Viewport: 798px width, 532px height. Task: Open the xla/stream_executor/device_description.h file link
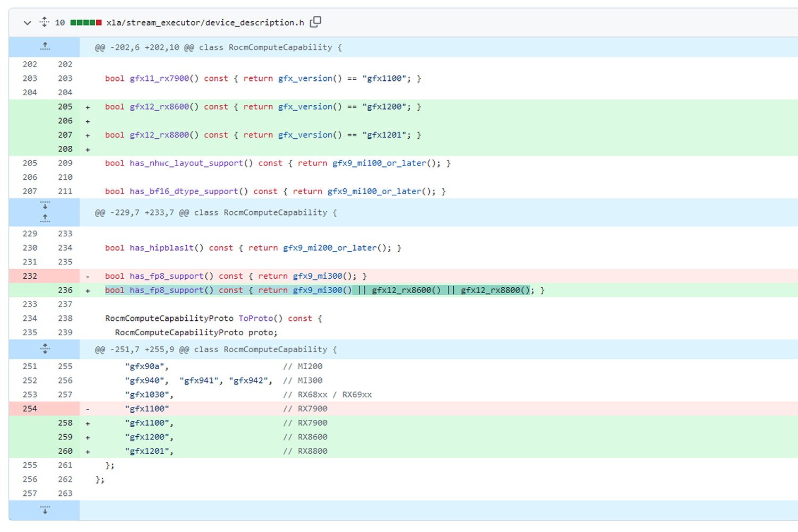(x=205, y=23)
